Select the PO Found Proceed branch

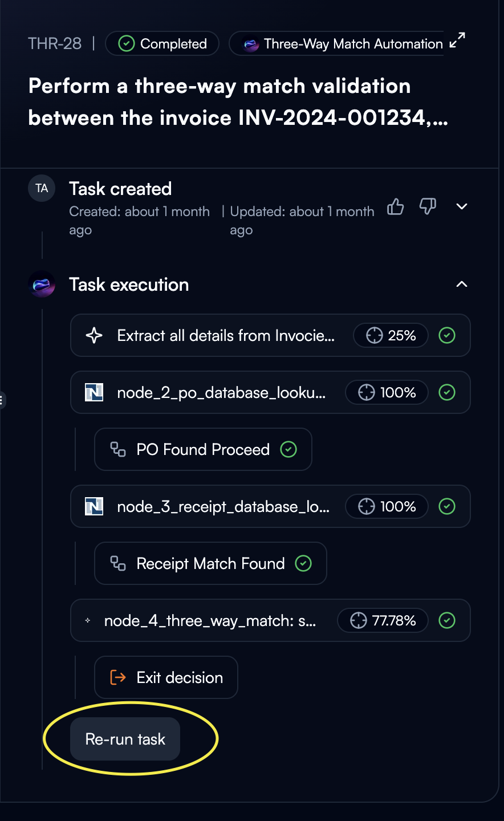coord(203,449)
